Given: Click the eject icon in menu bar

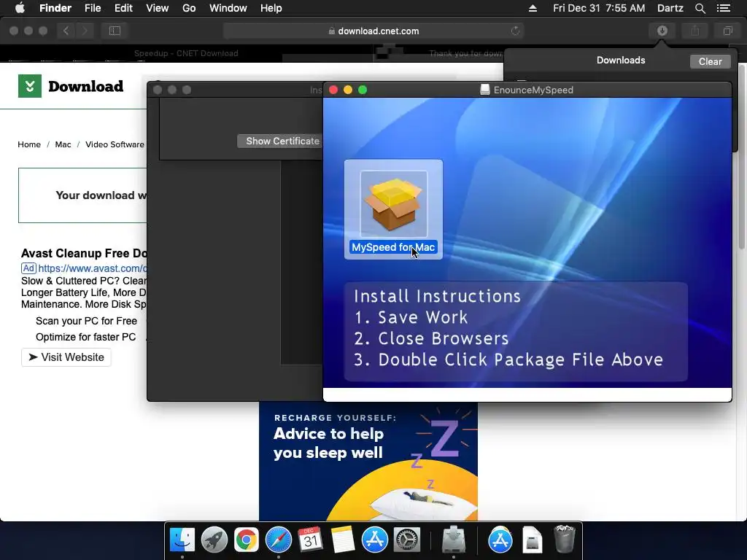Looking at the screenshot, I should pos(533,8).
